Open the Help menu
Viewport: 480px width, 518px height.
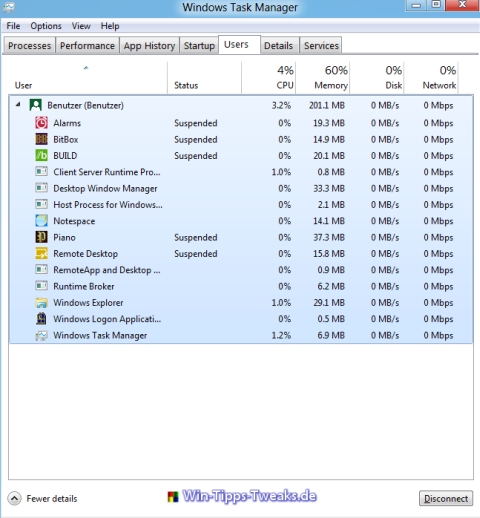pos(110,26)
